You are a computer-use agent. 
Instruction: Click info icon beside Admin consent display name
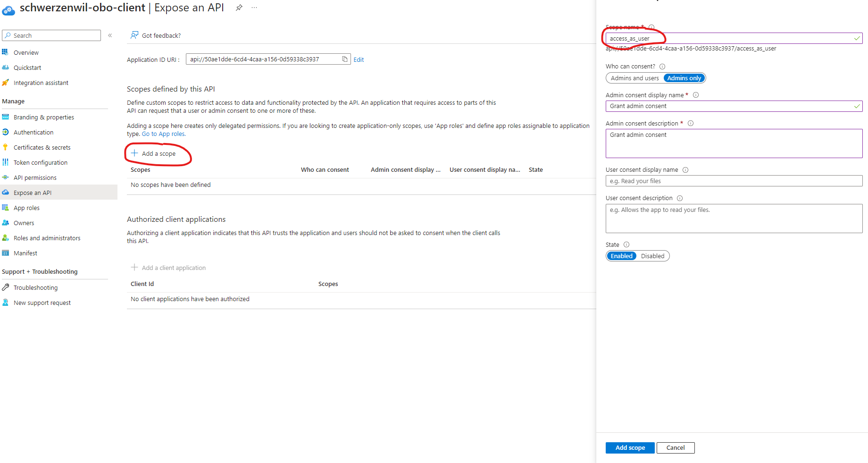coord(696,95)
